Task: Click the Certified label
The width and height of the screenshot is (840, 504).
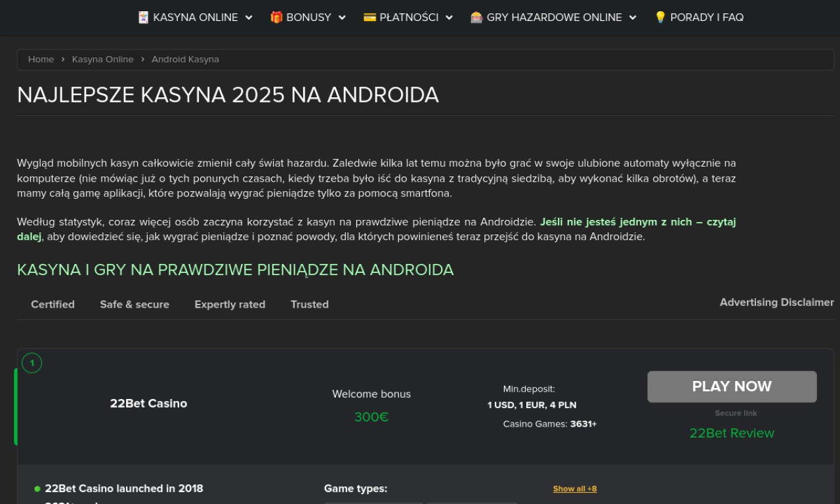Action: tap(52, 304)
